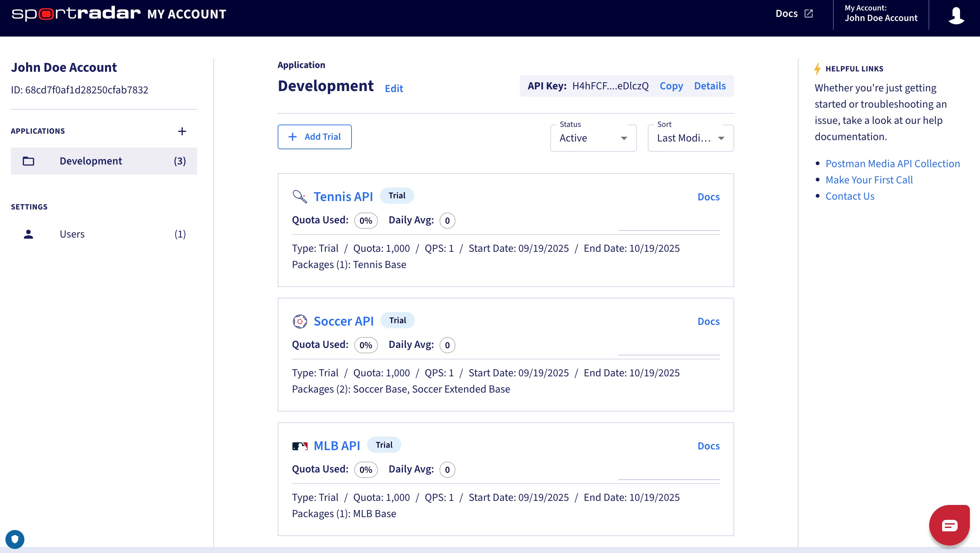Click the Development folder icon

28,161
